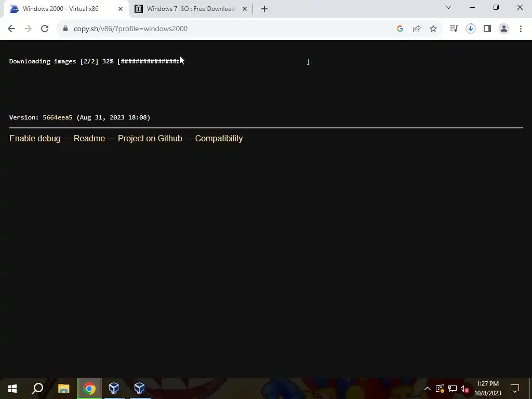This screenshot has height=399, width=532.
Task: Click the address bar URL copy.sh/v86
Action: coord(130,29)
